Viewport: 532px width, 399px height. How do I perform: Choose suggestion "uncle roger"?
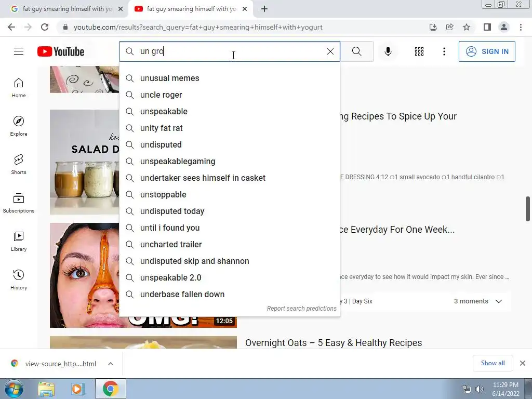click(229, 95)
